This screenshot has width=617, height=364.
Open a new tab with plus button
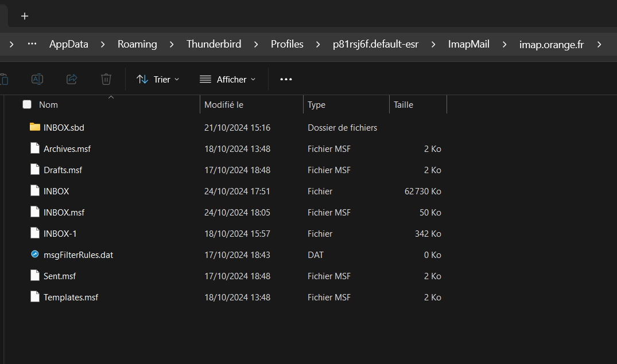25,16
